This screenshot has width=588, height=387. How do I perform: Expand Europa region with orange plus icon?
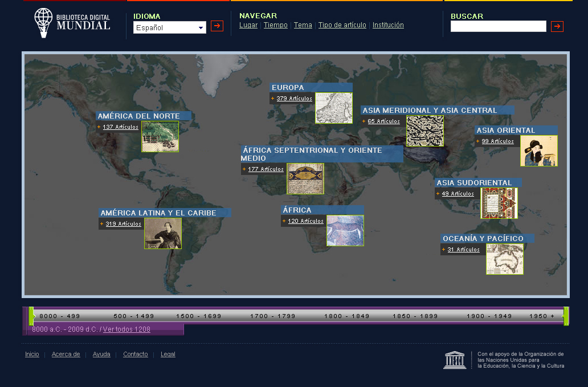[x=272, y=99]
